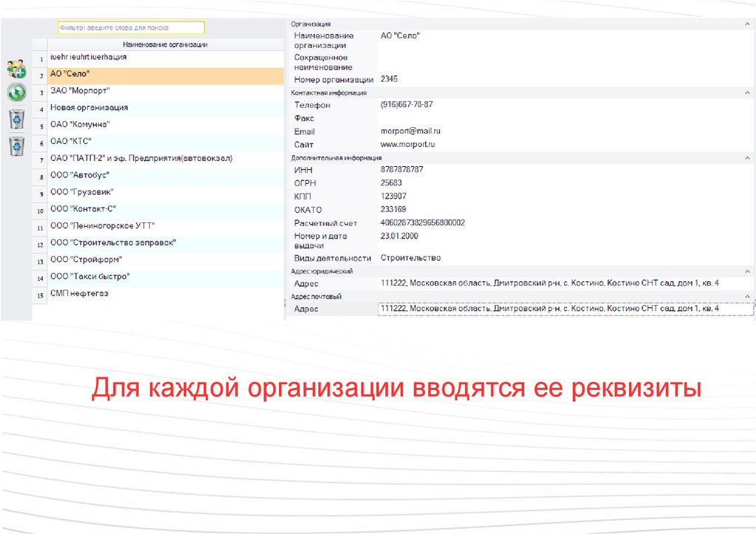Viewport: 756px width, 534px height.
Task: Collapse the Адрес юридический section
Action: [x=748, y=271]
